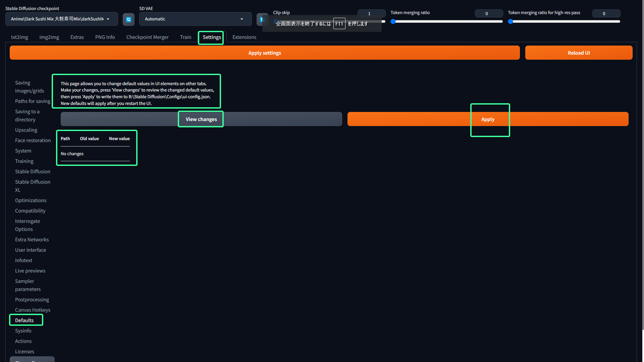Open the Extensions tab
Image resolution: width=644 pixels, height=362 pixels.
coord(244,37)
